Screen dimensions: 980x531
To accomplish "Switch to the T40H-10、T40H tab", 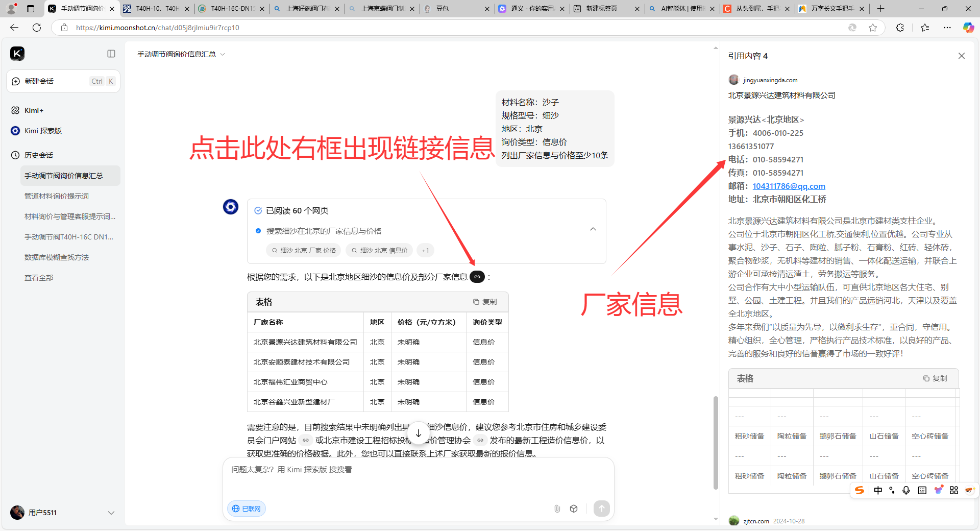I will (x=157, y=9).
